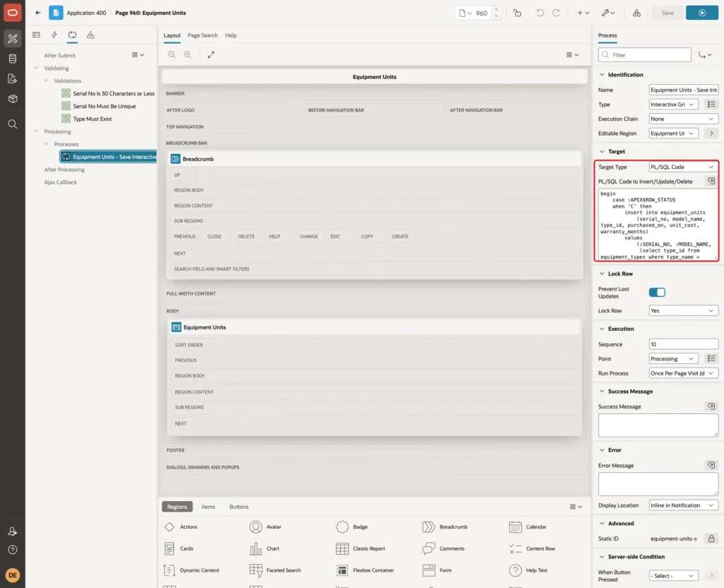Viewport: 724px width, 588px height.
Task: Open the layout options menu
Action: [572, 54]
